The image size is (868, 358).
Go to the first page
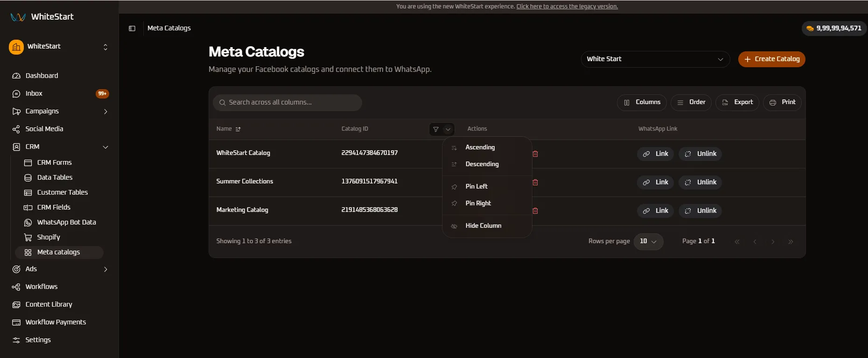pos(737,242)
